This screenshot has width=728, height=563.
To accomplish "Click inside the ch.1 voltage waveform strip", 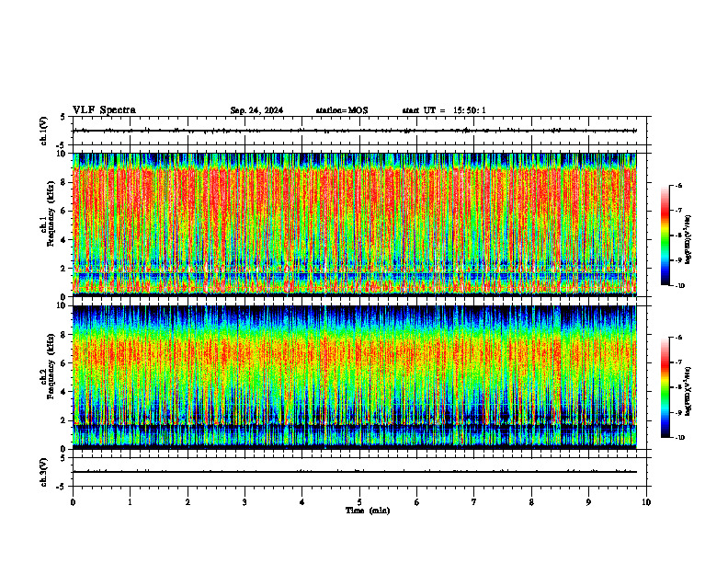I will tap(359, 131).
